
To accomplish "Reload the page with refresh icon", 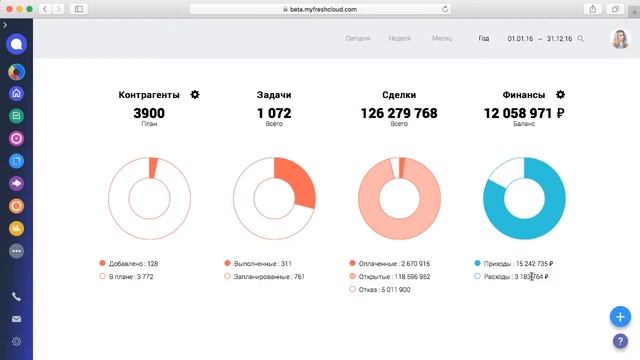I will (445, 9).
